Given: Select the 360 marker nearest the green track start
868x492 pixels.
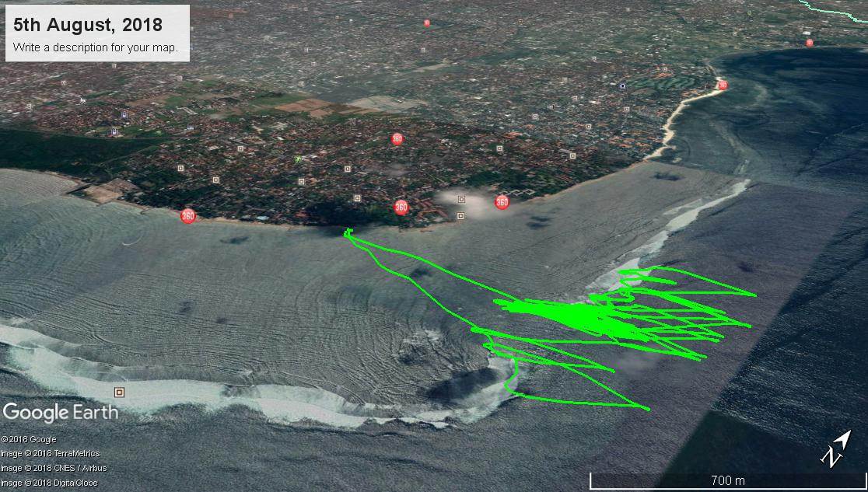Looking at the screenshot, I should click(401, 207).
